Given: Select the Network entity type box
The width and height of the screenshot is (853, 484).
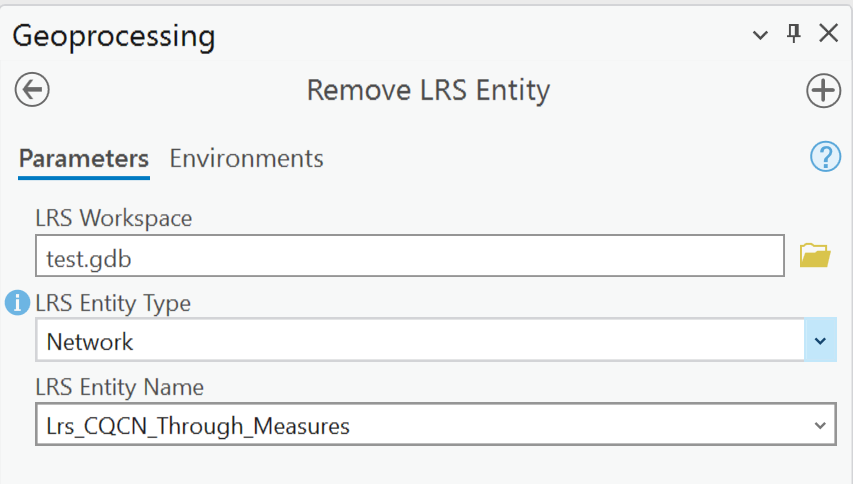Looking at the screenshot, I should [x=420, y=341].
